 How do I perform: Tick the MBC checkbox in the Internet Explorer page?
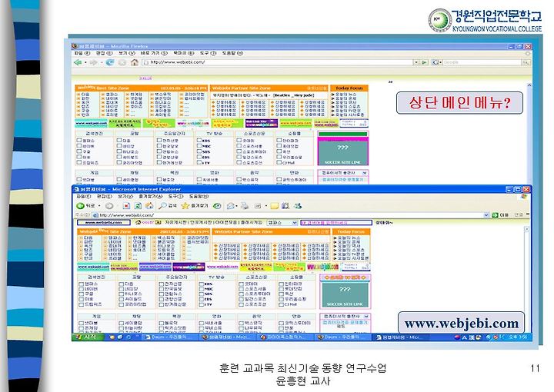[201, 289]
